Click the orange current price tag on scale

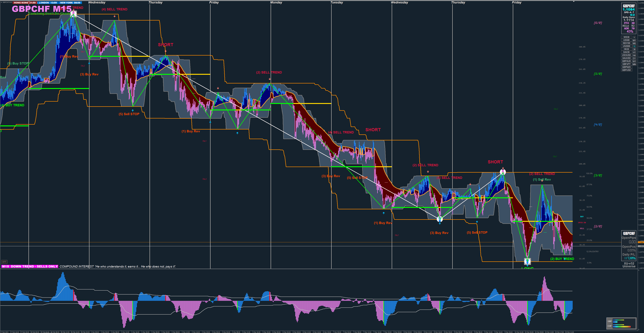(641, 242)
